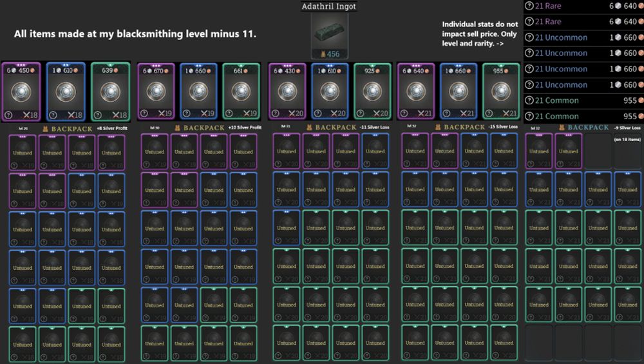Click the 6 430 price on purple card

pyautogui.click(x=287, y=71)
